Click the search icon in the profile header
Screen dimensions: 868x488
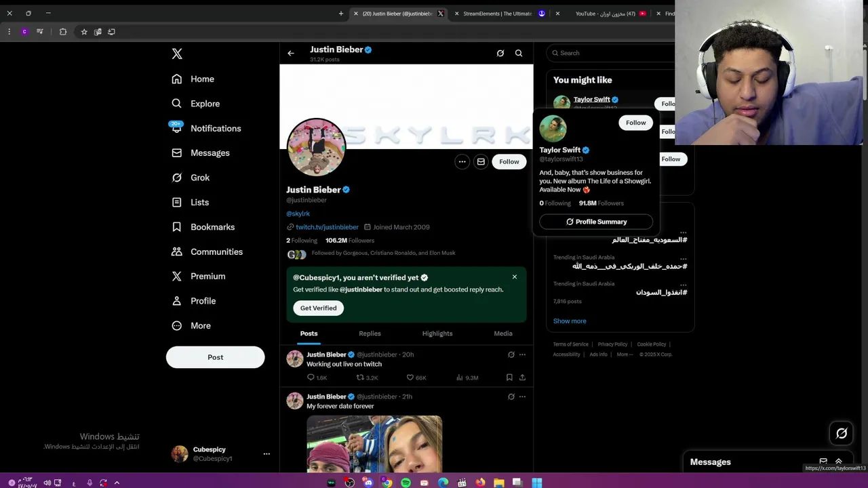click(x=519, y=53)
